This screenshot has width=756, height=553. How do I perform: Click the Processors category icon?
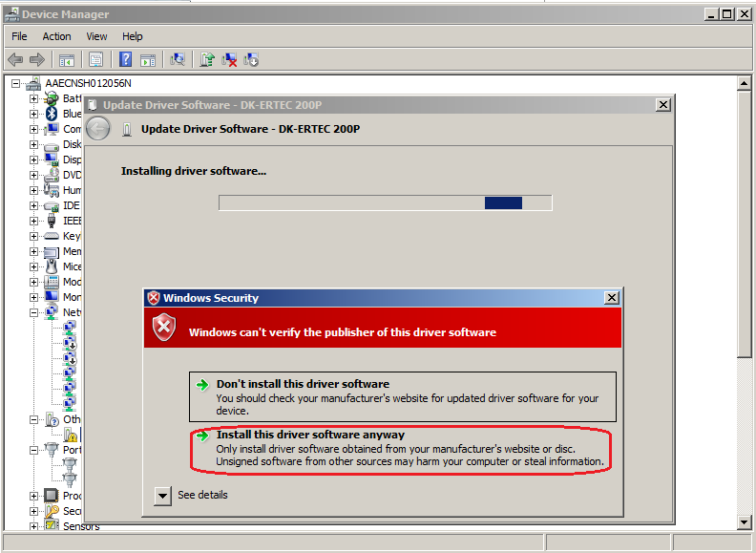52,496
